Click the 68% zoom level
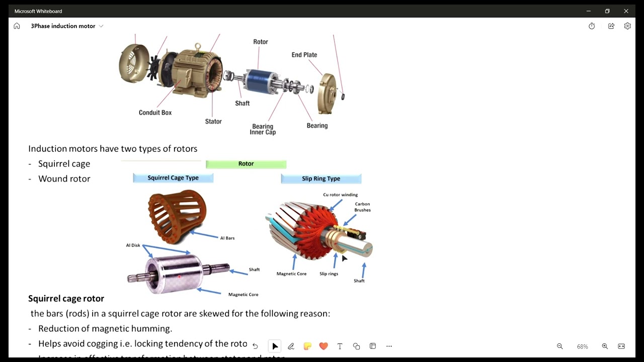 [x=583, y=347]
